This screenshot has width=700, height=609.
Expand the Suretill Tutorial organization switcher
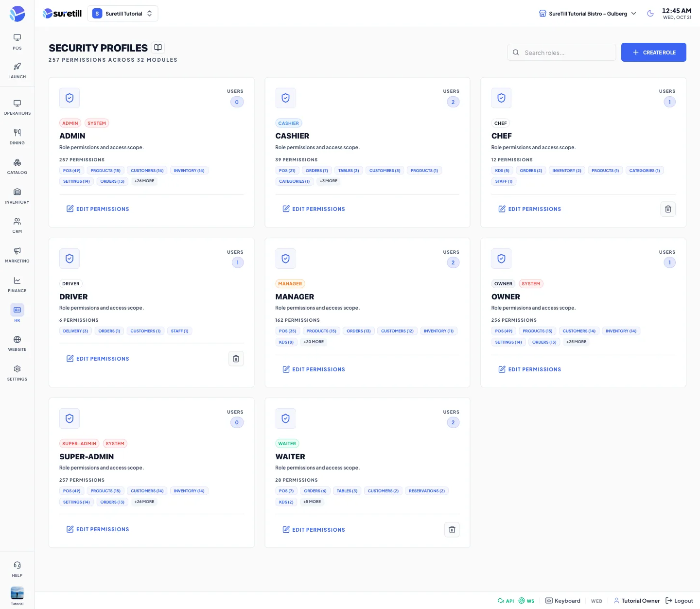pyautogui.click(x=122, y=14)
